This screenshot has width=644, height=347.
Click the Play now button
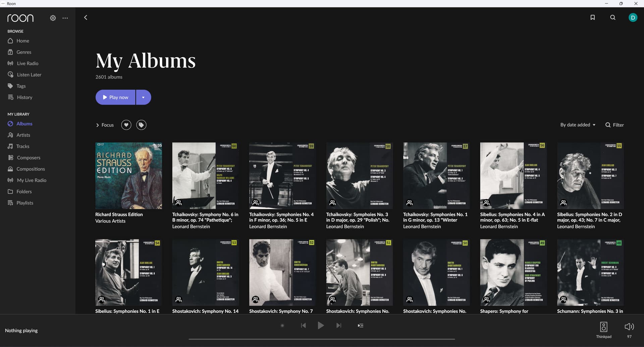click(x=115, y=97)
